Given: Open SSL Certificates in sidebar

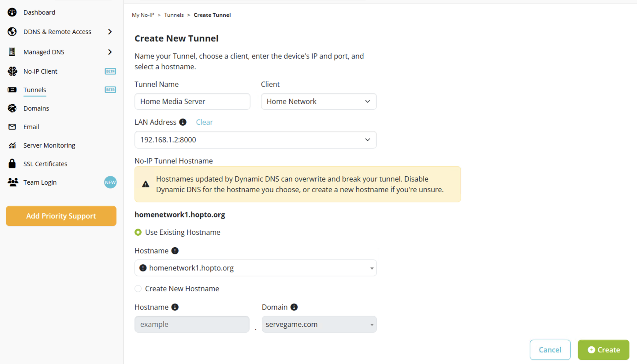Looking at the screenshot, I should pyautogui.click(x=45, y=164).
